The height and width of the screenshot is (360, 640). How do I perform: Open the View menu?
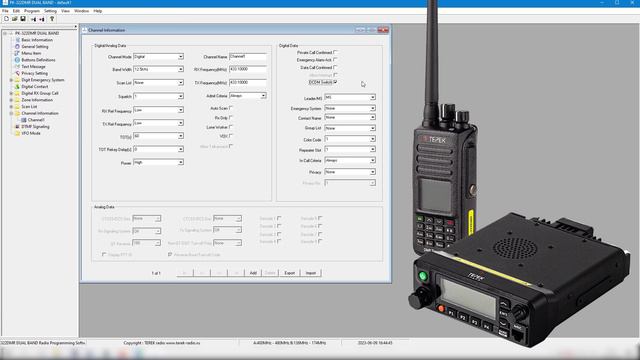tap(65, 11)
